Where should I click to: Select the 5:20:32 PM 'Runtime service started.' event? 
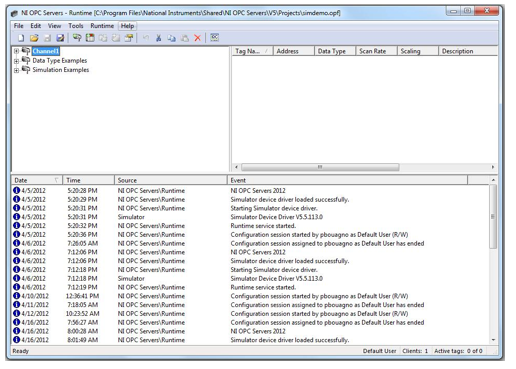point(250,226)
